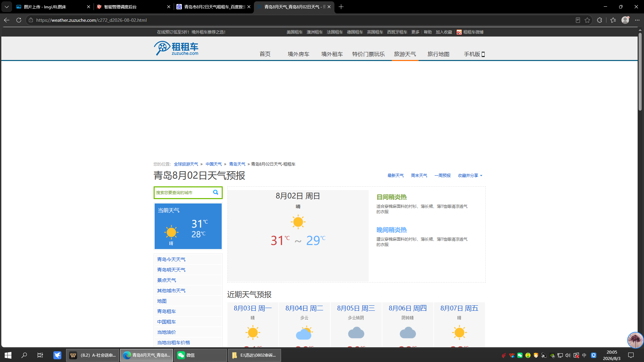Open 微信 from the taskbar
Viewport: 644px width, 362px height.
pyautogui.click(x=201, y=355)
